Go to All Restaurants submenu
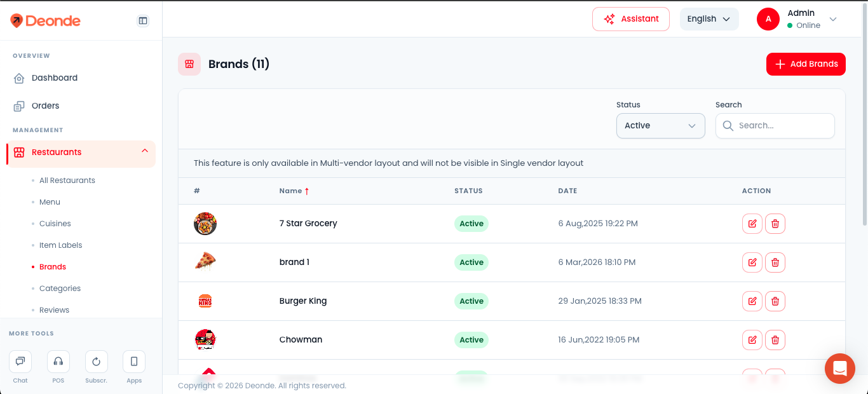 pyautogui.click(x=67, y=180)
